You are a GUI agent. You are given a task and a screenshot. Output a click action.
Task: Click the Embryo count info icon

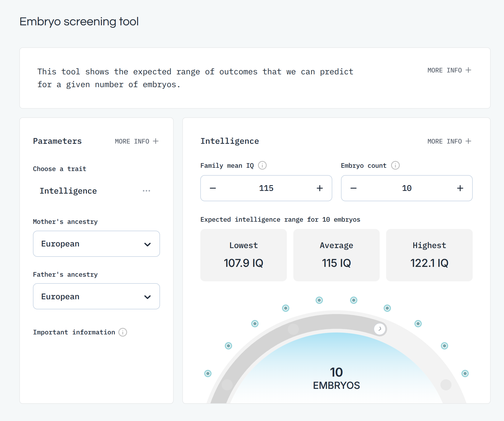point(395,165)
